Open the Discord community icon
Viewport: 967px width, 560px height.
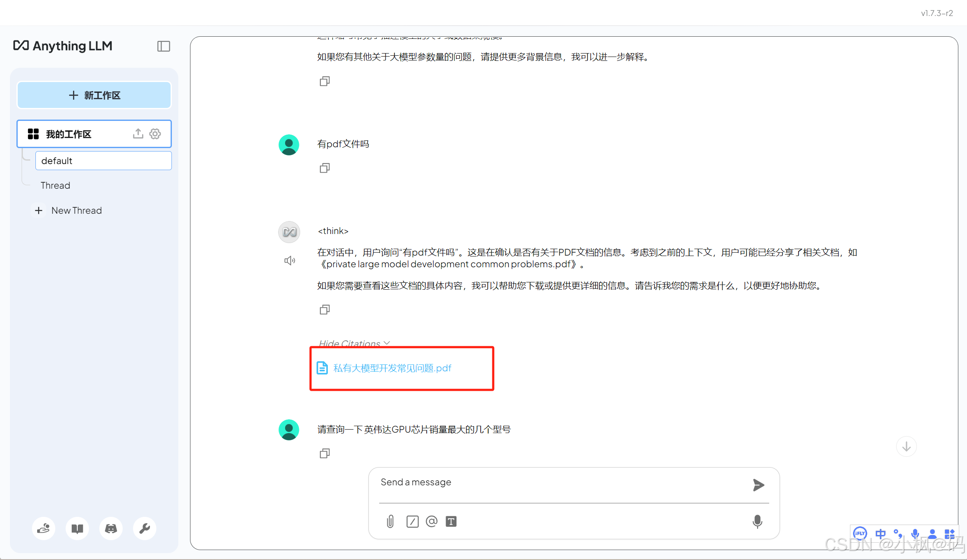point(111,528)
